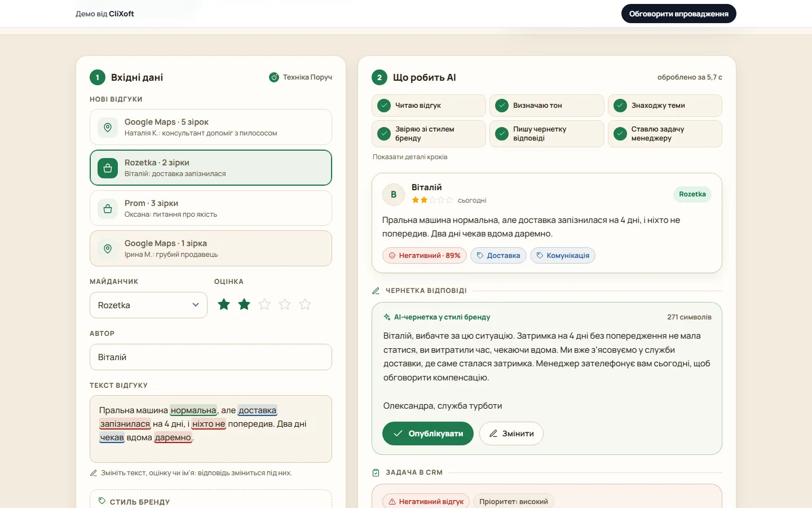812x508 pixels.
Task: Click the signature Олександра, служба турботи
Action: [443, 406]
